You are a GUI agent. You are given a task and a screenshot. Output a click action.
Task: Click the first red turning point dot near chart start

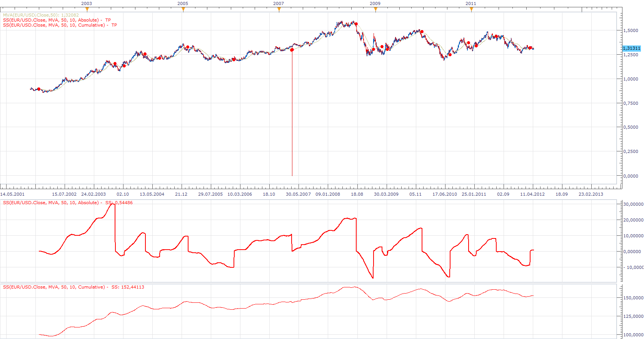[x=39, y=89]
